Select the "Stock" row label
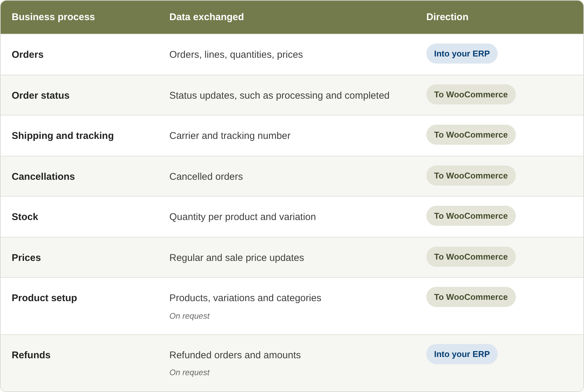584x392 pixels. pos(25,217)
